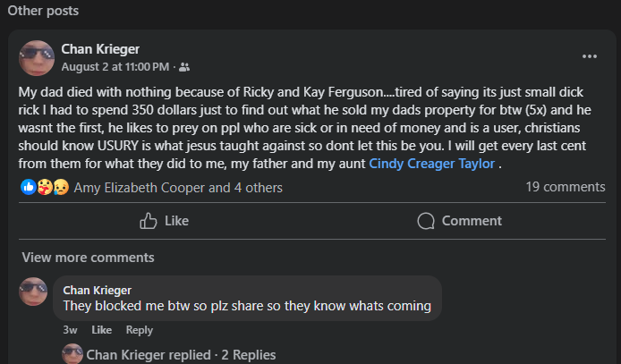Click the small avatar next to replies
The width and height of the screenshot is (621, 364).
72,354
